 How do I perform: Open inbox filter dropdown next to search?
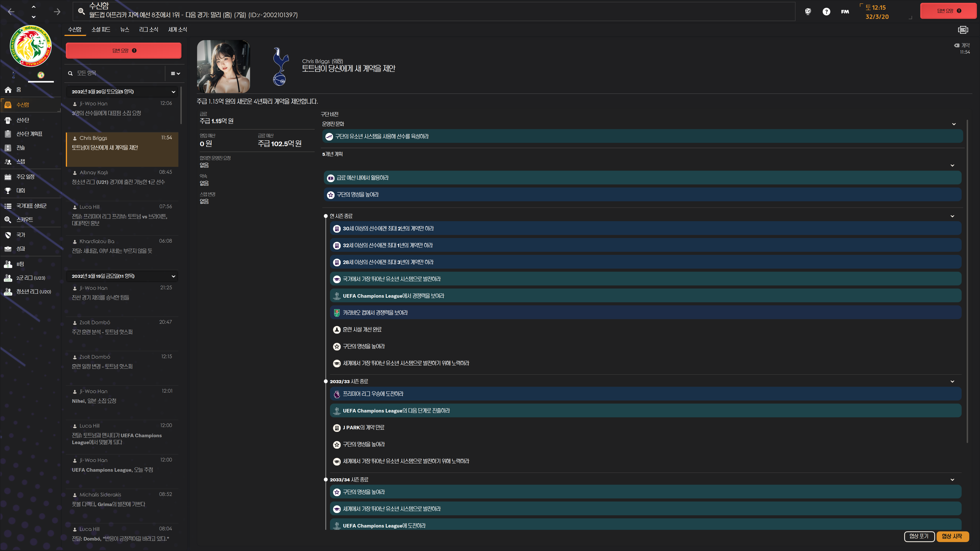tap(175, 73)
